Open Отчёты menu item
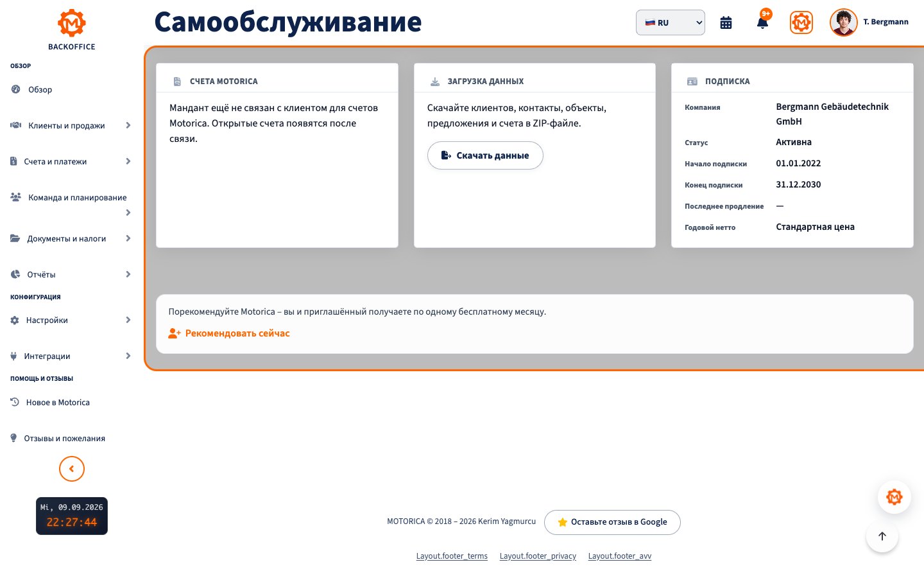This screenshot has height=578, width=924. (x=41, y=275)
